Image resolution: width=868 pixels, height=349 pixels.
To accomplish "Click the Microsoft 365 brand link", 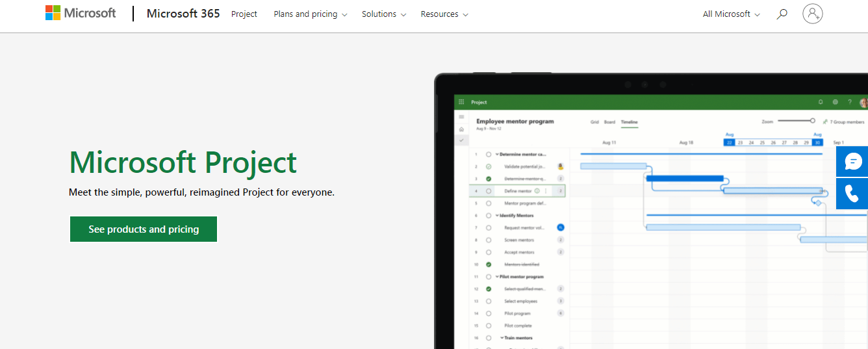I will pyautogui.click(x=183, y=14).
